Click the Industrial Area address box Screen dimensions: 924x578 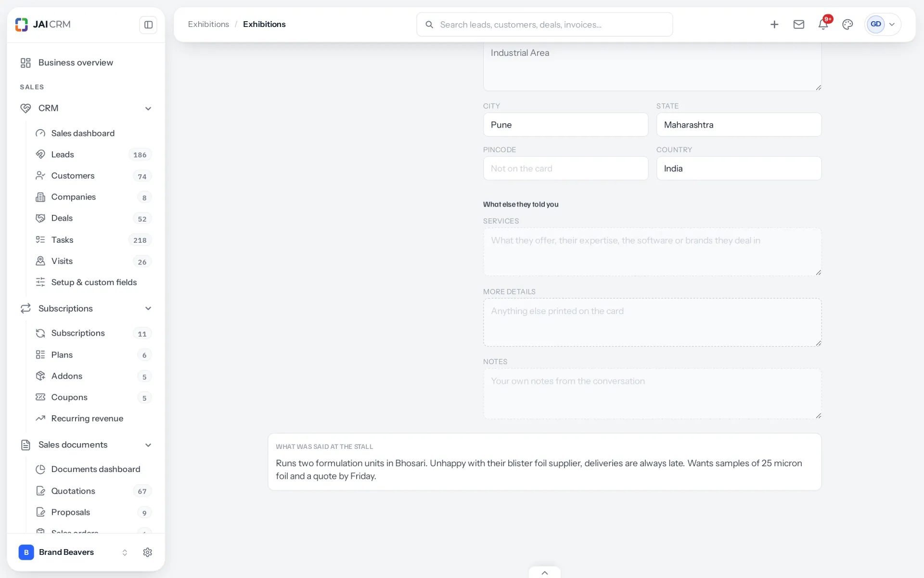[652, 67]
